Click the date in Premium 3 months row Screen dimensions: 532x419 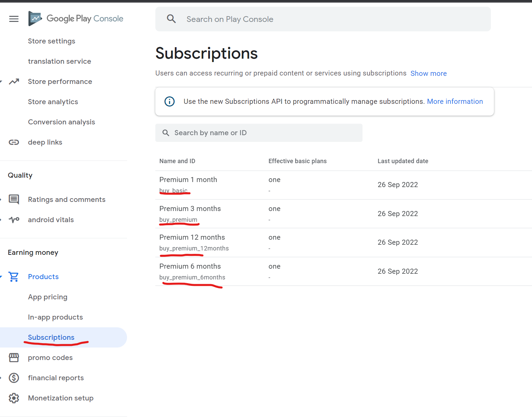tap(398, 214)
